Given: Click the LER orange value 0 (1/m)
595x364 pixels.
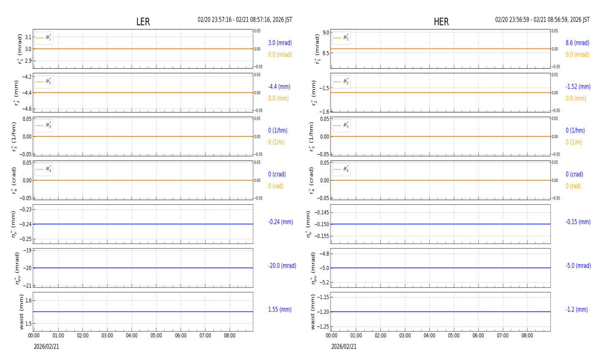Looking at the screenshot, I should pyautogui.click(x=276, y=142).
